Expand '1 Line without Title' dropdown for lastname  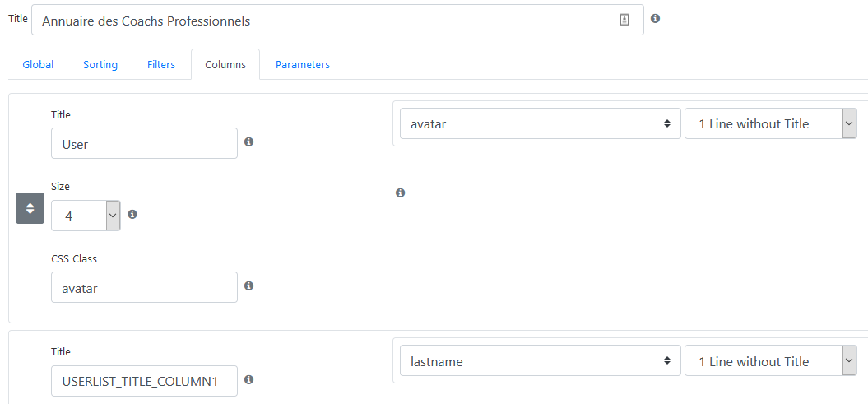click(x=771, y=361)
